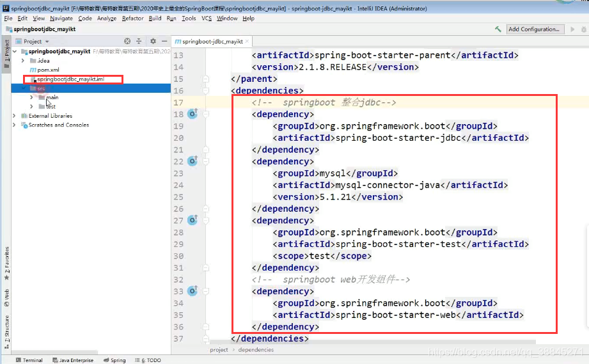The height and width of the screenshot is (364, 589).
Task: Close the springboot-jdbc_mayikt editor tab
Action: tap(247, 42)
